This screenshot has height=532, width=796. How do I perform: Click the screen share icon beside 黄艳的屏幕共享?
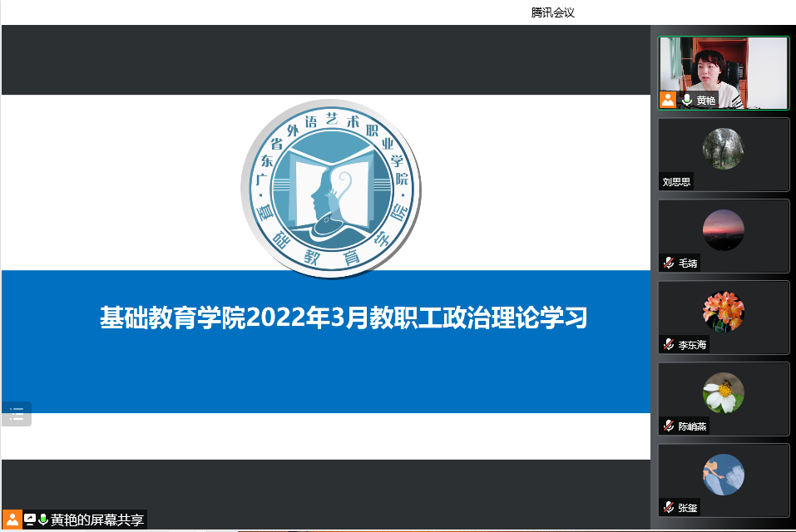pyautogui.click(x=30, y=520)
